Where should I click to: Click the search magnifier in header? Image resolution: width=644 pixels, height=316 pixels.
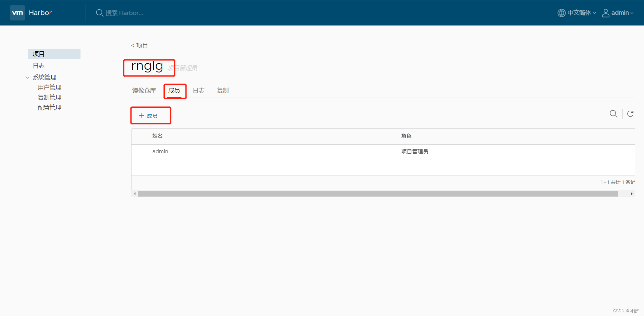click(99, 13)
